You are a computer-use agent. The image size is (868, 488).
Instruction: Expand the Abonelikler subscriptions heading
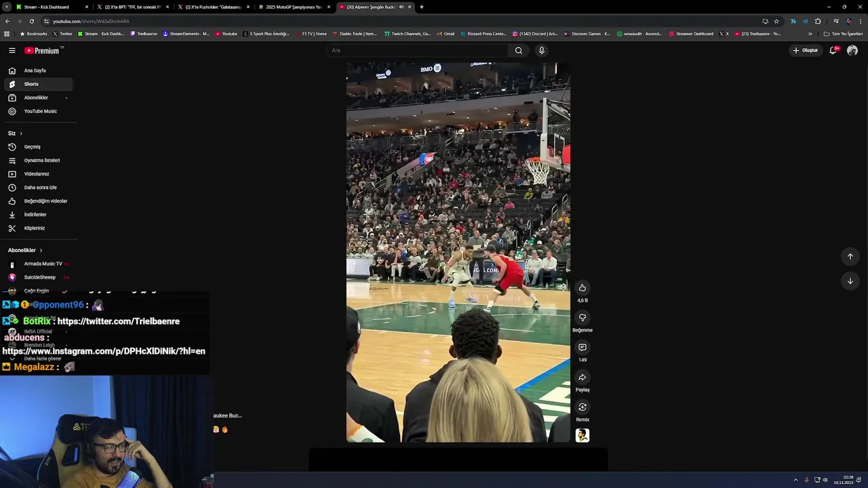(26, 250)
